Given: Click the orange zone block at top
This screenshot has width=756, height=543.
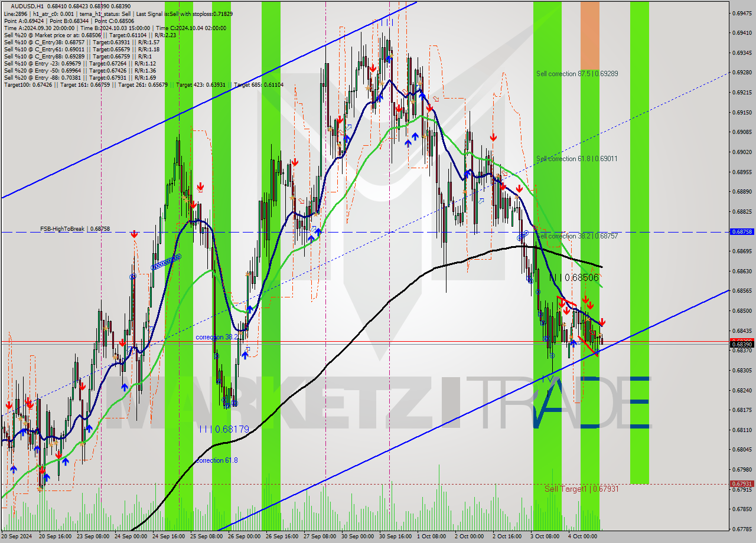Looking at the screenshot, I should tap(589, 35).
